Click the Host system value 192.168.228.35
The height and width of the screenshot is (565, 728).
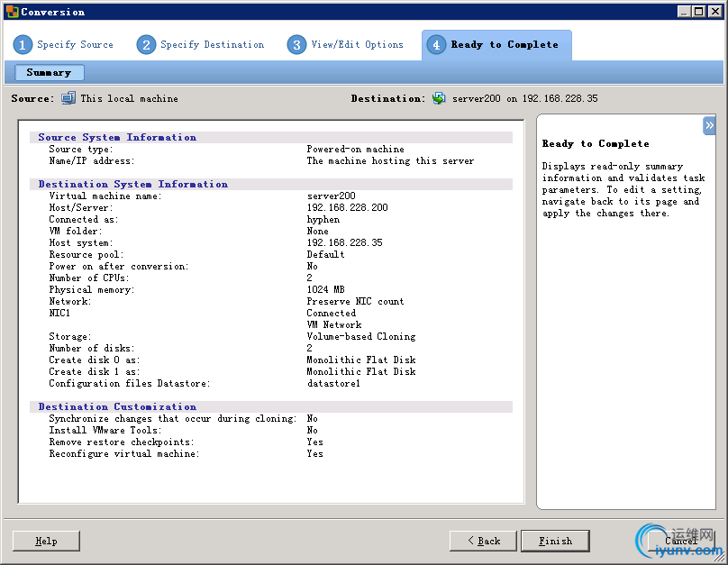(344, 242)
